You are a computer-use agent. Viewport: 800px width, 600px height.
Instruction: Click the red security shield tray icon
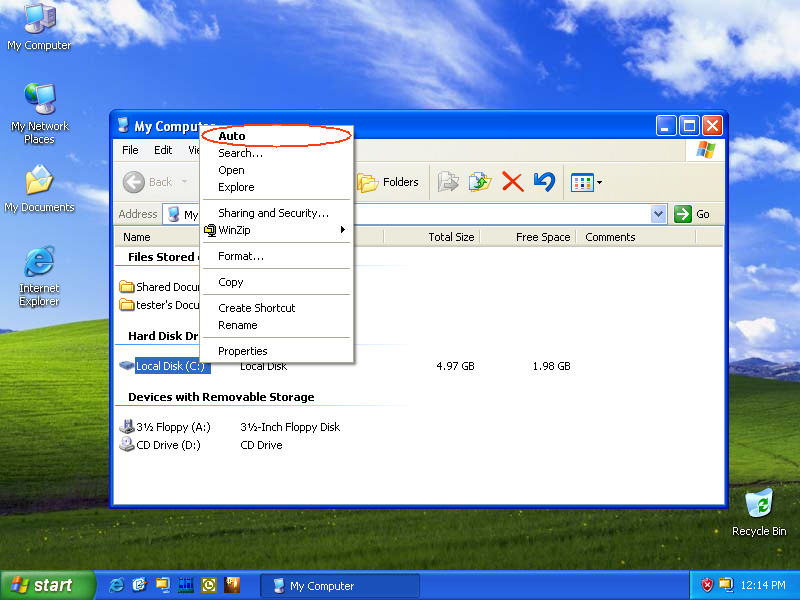coord(707,585)
